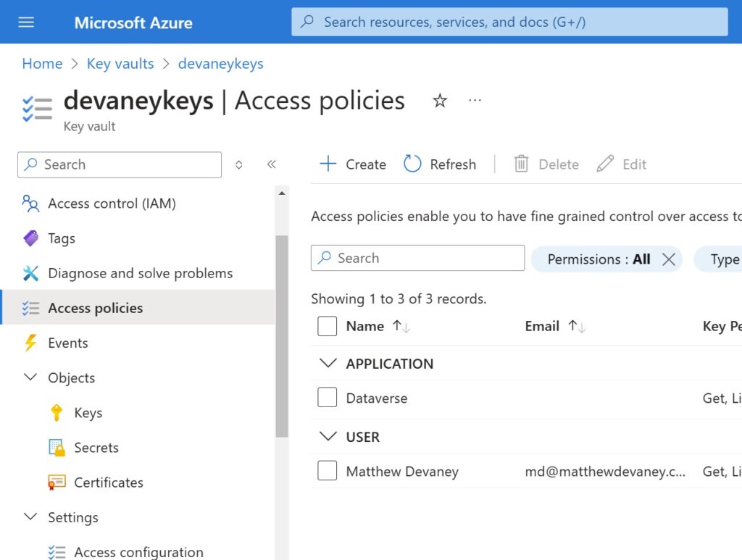Click the Access control (IAM) people icon
The image size is (742, 560).
click(x=30, y=204)
